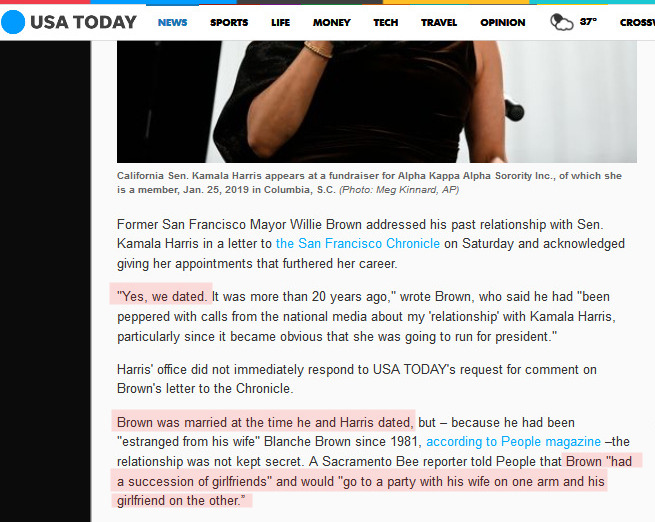Click the USA TODAY wordmark

point(83,22)
